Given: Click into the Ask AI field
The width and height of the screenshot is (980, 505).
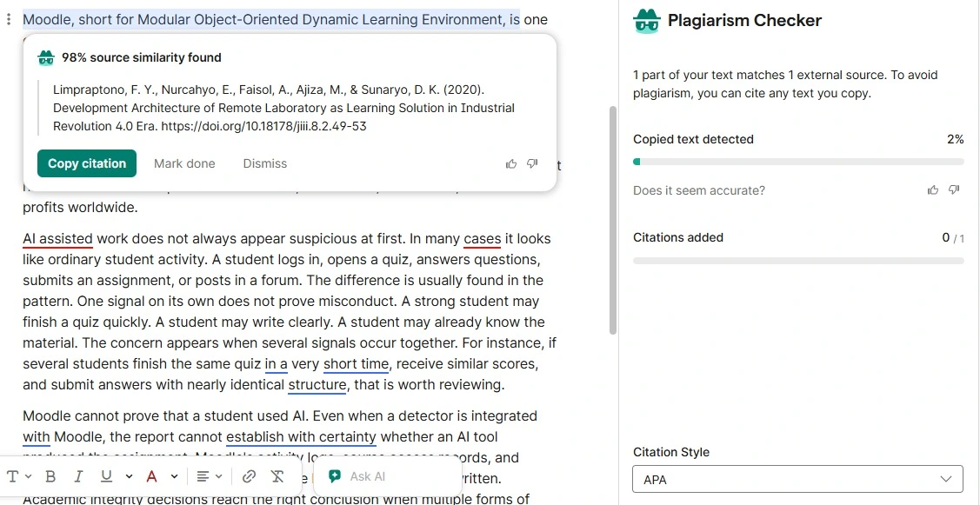Looking at the screenshot, I should (x=388, y=477).
